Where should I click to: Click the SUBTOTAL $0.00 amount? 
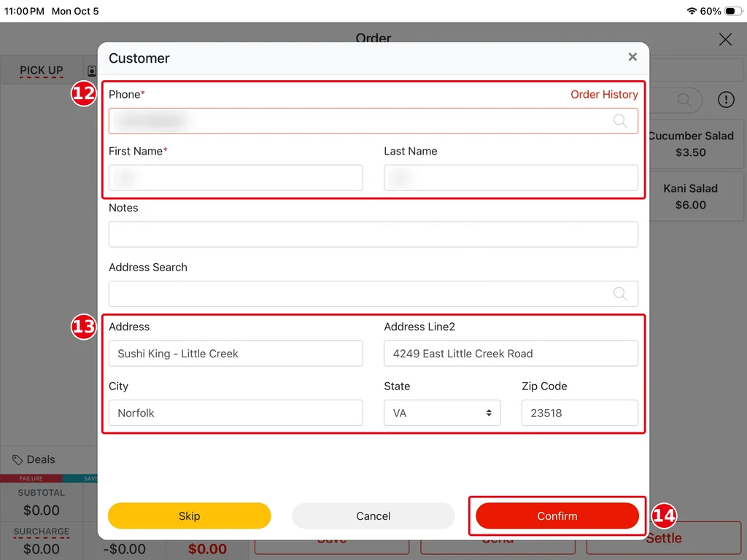click(x=42, y=510)
